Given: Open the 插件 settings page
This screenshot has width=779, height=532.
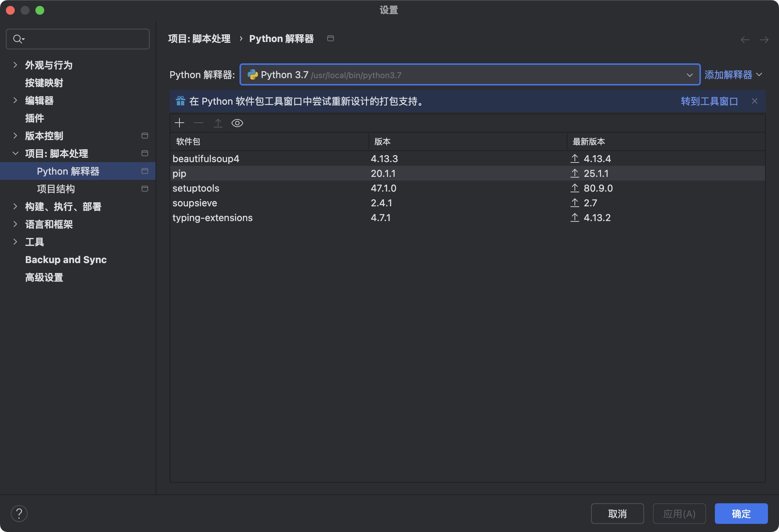Looking at the screenshot, I should pyautogui.click(x=34, y=118).
